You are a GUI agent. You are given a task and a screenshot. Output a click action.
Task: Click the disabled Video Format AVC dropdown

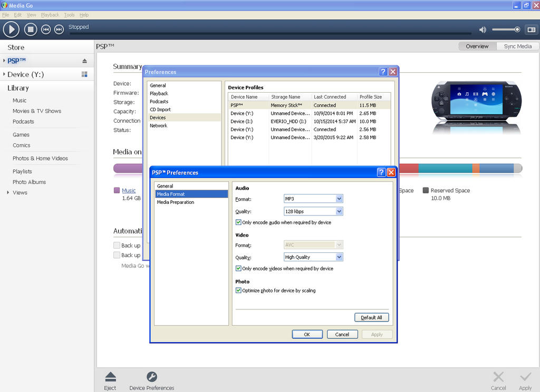(x=313, y=244)
